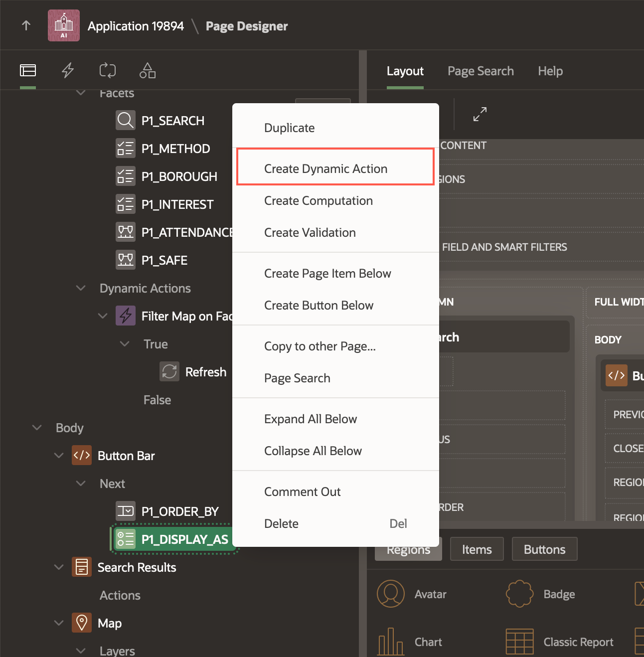Viewport: 644px width, 657px height.
Task: Expand the layout pane with arrows icon
Action: 480,114
